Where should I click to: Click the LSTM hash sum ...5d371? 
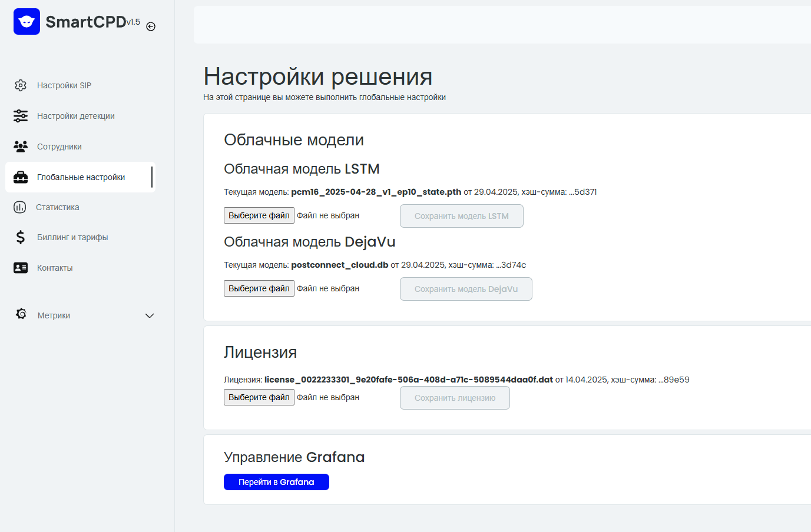coord(583,192)
